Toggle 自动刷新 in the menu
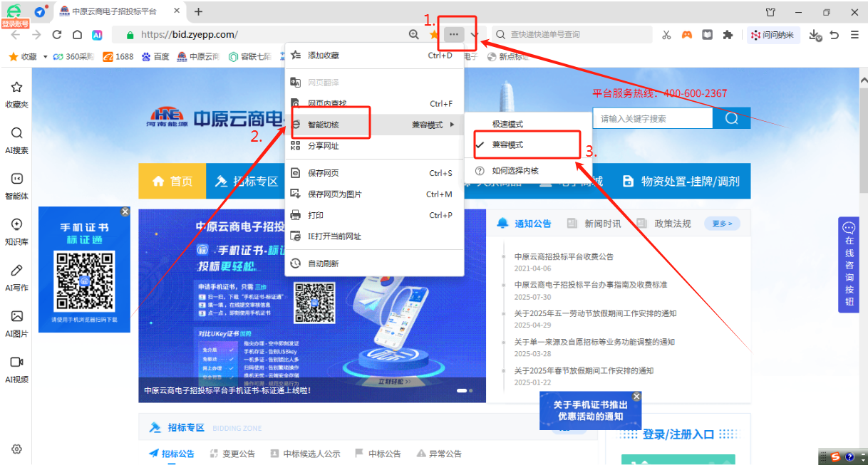The width and height of the screenshot is (868, 465). tap(323, 263)
